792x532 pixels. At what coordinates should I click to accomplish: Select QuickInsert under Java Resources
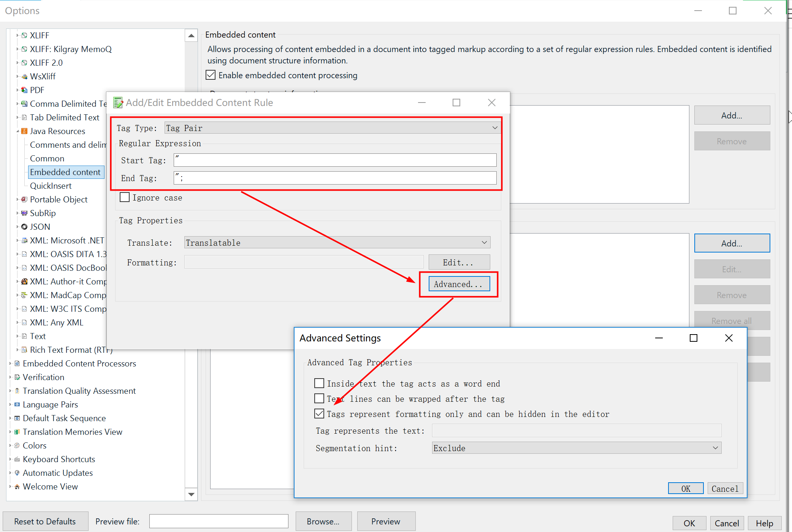[x=51, y=186]
